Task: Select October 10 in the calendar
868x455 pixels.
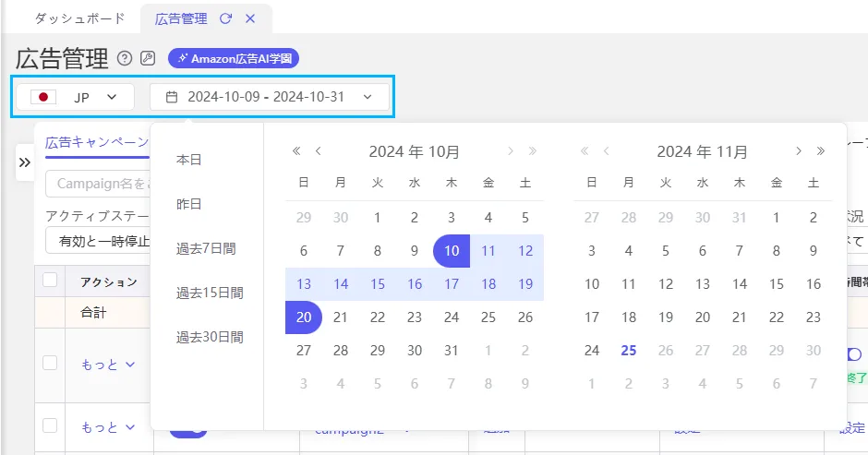Action: coord(452,251)
